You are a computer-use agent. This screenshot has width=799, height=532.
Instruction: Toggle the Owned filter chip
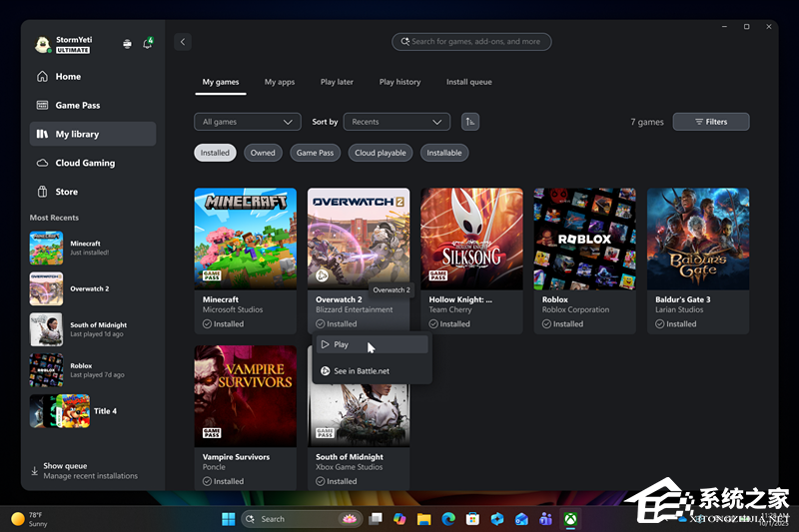pos(263,153)
